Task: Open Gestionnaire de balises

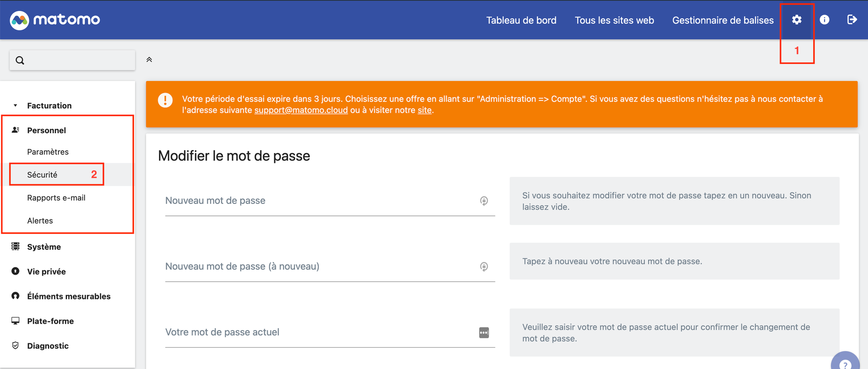Action: (x=723, y=20)
